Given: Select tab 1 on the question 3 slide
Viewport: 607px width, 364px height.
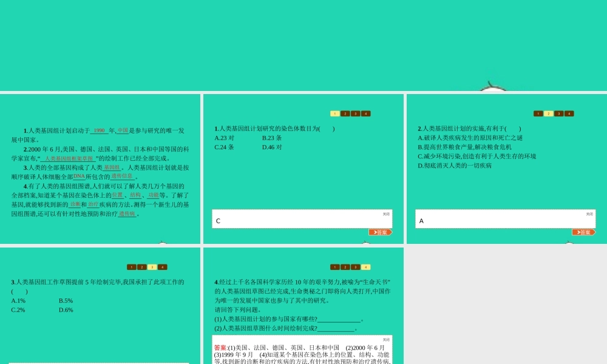Looking at the screenshot, I should (131, 267).
